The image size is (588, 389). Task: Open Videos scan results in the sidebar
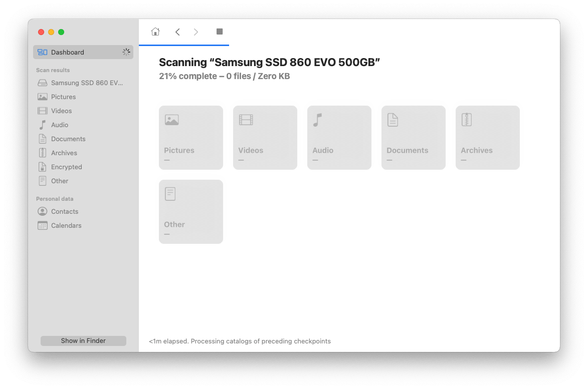(x=83, y=111)
